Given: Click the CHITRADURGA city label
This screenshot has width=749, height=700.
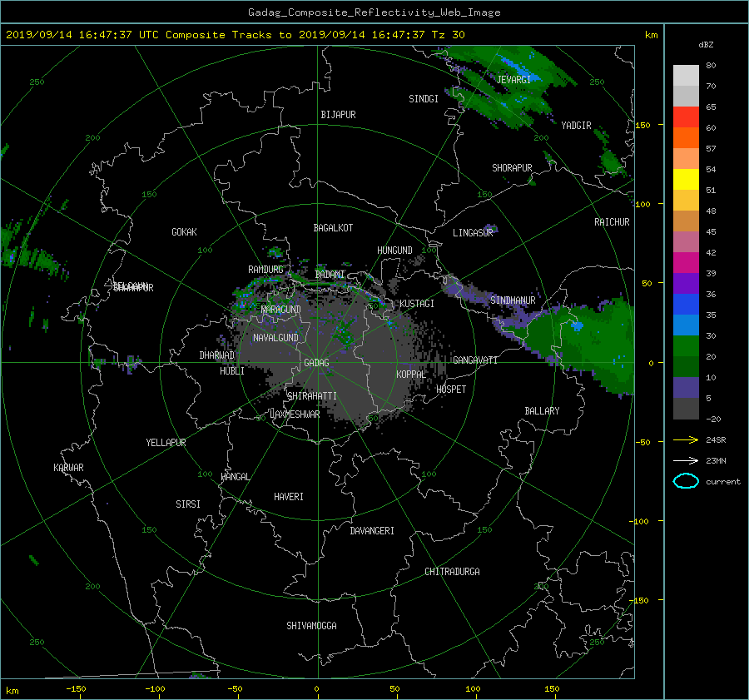Looking at the screenshot, I should [x=453, y=572].
